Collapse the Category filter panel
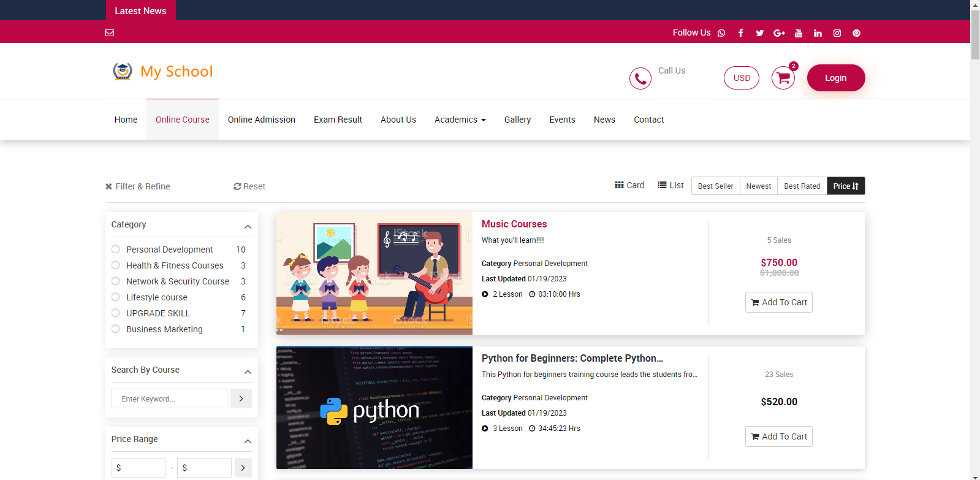Viewport: 980px width, 480px height. point(248,226)
